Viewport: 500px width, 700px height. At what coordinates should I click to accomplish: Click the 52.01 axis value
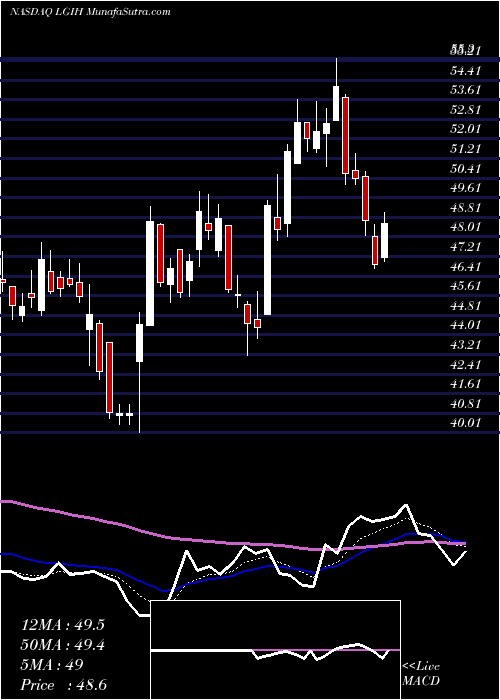click(x=466, y=129)
